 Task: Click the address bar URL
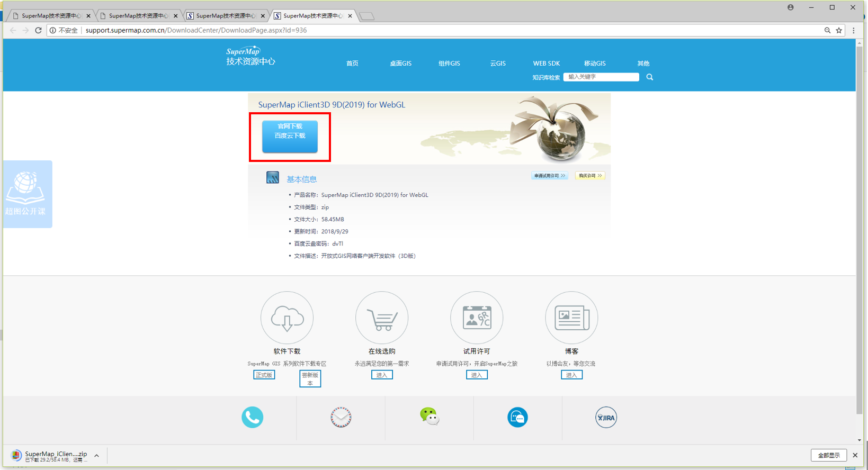pyautogui.click(x=196, y=30)
